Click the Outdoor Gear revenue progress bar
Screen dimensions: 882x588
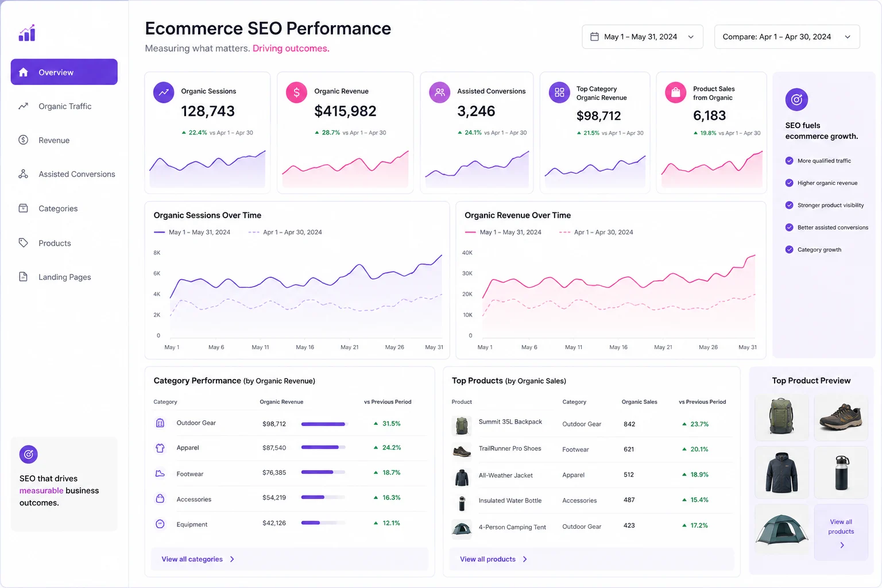click(323, 424)
